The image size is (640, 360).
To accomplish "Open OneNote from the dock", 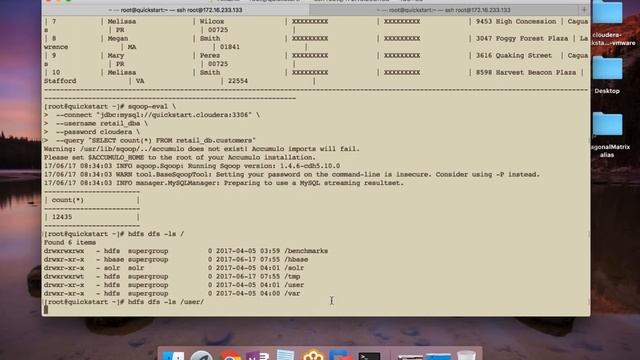I will coord(258,355).
